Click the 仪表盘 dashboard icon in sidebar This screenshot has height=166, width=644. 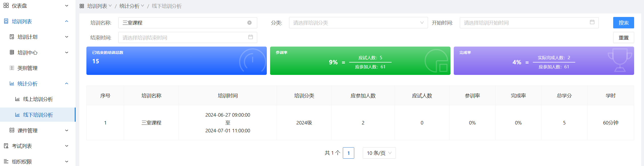pos(6,6)
